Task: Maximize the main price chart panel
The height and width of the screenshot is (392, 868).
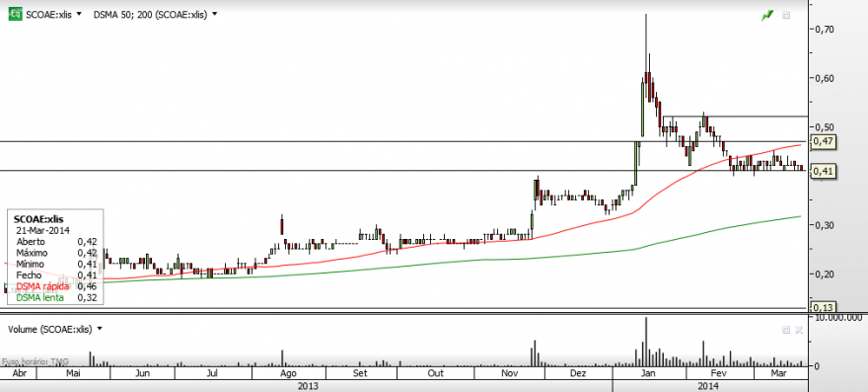Action: tap(785, 16)
